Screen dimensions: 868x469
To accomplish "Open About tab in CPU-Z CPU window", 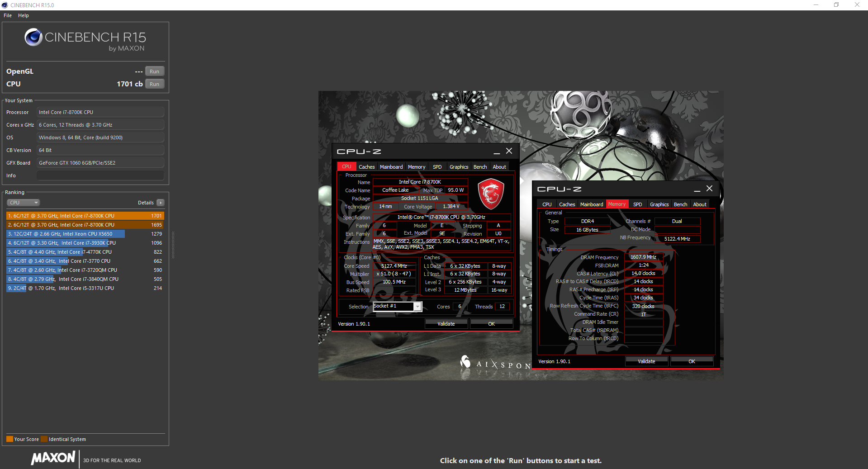I will (x=499, y=167).
